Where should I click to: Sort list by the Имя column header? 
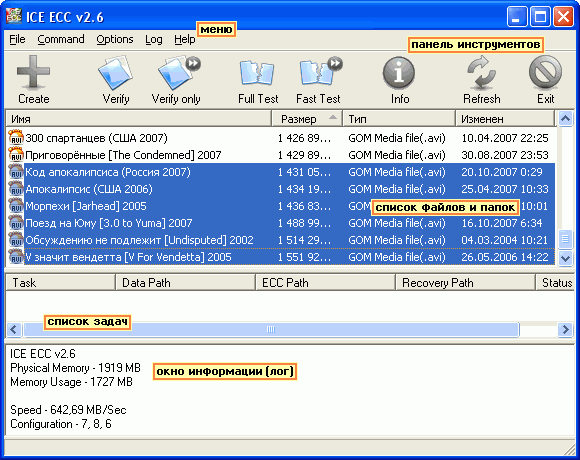(139, 119)
